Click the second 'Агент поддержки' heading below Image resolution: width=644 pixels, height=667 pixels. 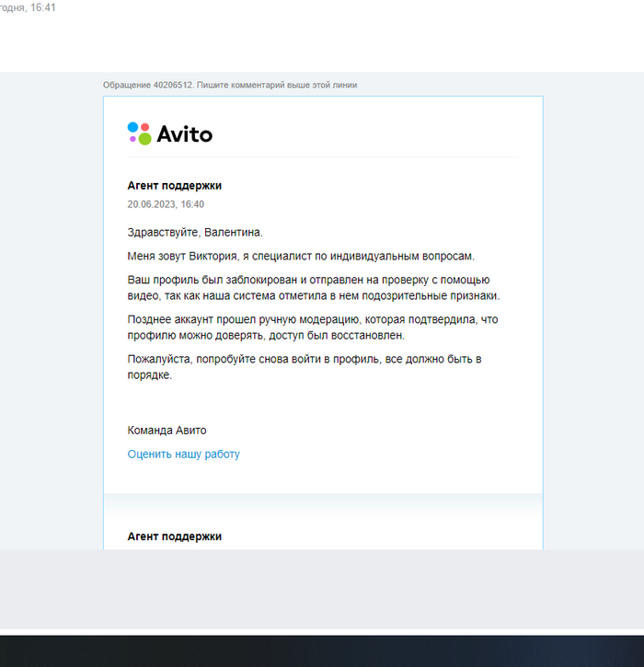coord(175,536)
